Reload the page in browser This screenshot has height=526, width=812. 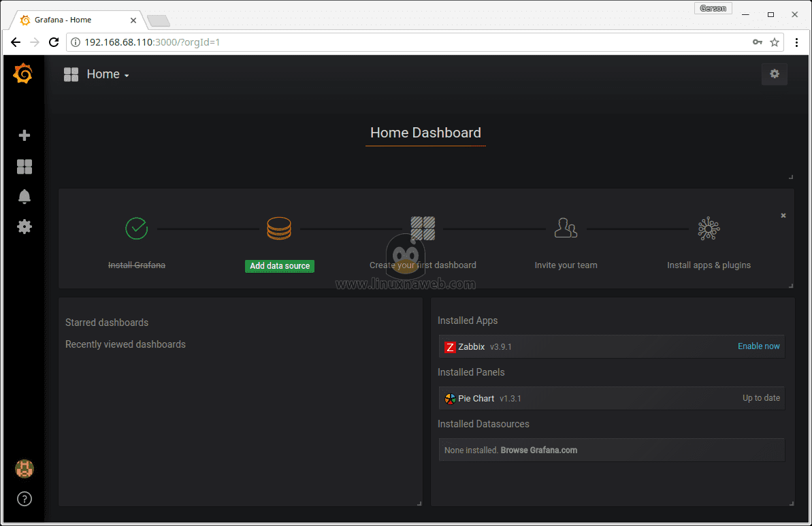tap(54, 42)
